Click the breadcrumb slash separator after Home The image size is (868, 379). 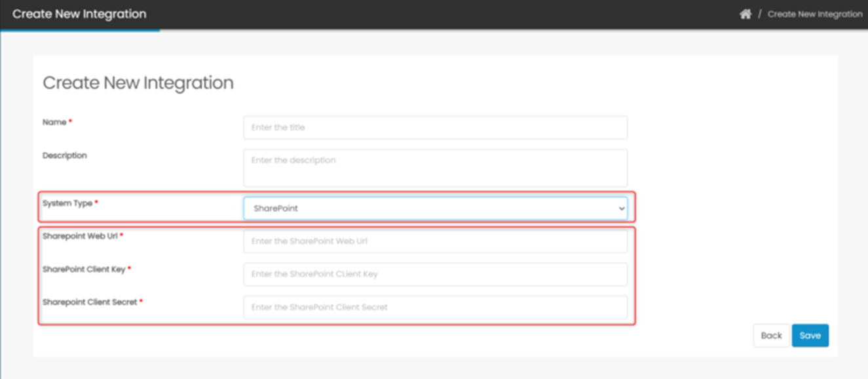tap(759, 14)
